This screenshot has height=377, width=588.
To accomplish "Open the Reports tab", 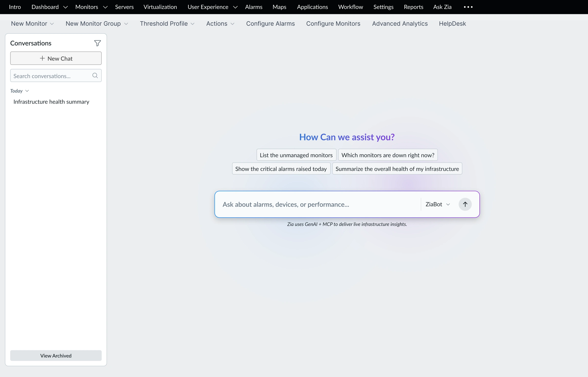I will 413,7.
